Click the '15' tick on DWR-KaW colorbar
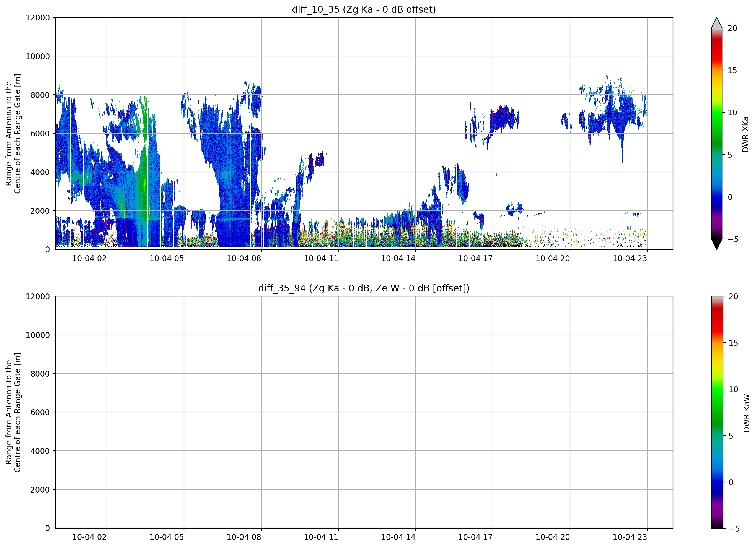This screenshot has height=547, width=756. (733, 343)
